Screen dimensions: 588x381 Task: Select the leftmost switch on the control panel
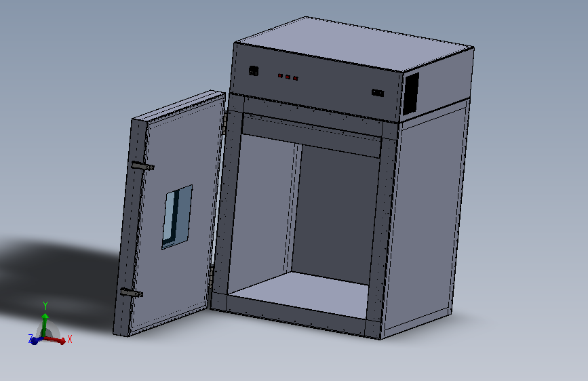click(254, 71)
